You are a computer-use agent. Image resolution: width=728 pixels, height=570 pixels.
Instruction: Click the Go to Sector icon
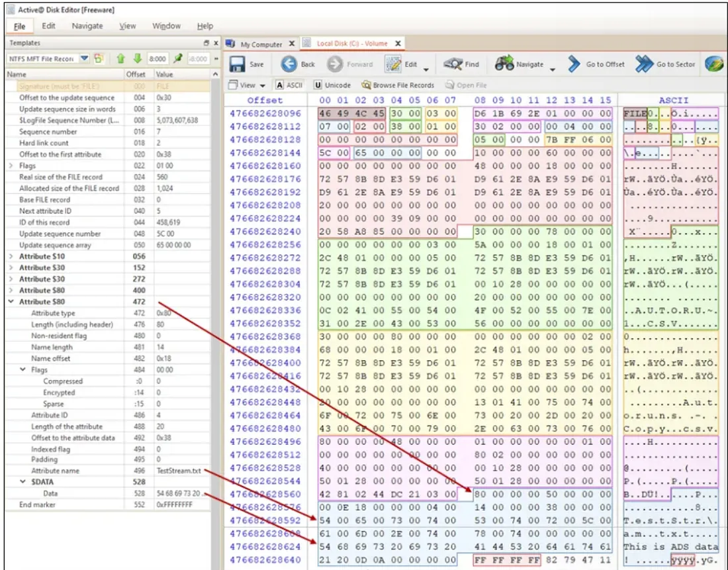[644, 64]
